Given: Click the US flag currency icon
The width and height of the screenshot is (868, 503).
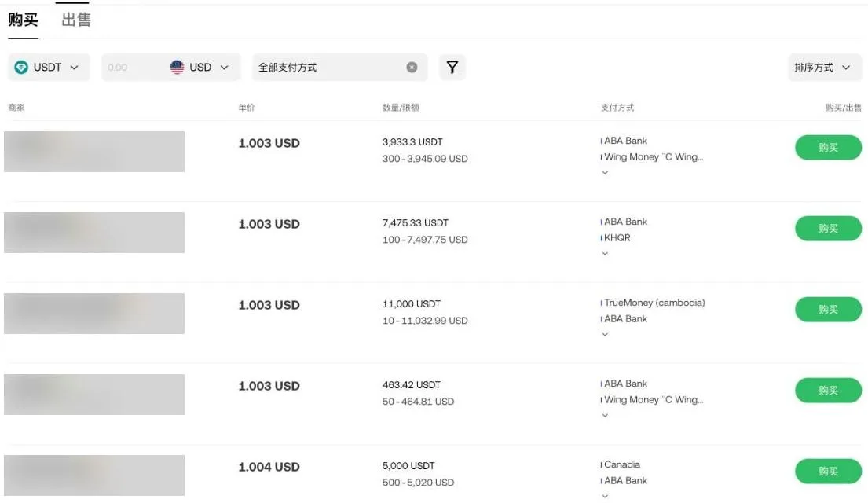Looking at the screenshot, I should [x=178, y=67].
